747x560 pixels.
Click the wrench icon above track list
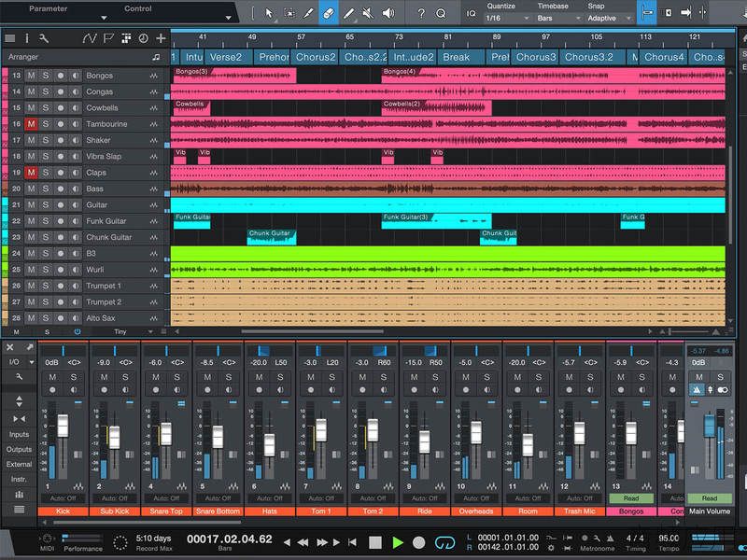tap(43, 38)
